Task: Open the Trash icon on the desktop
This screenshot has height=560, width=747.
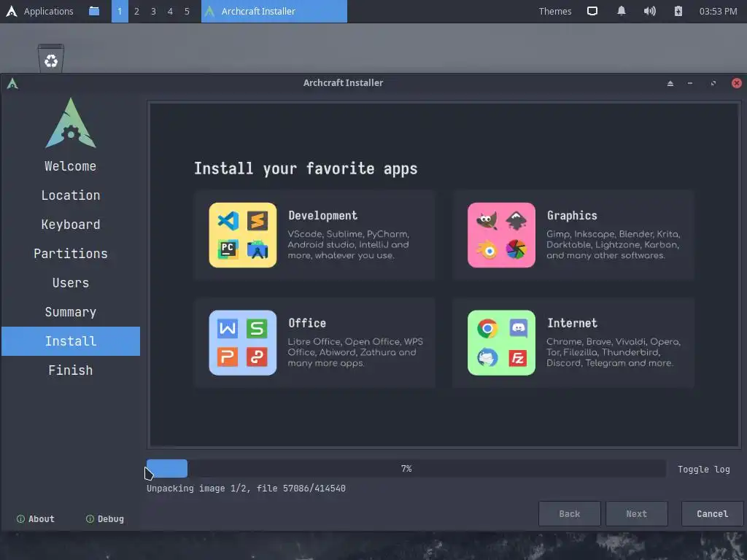Action: 51,58
